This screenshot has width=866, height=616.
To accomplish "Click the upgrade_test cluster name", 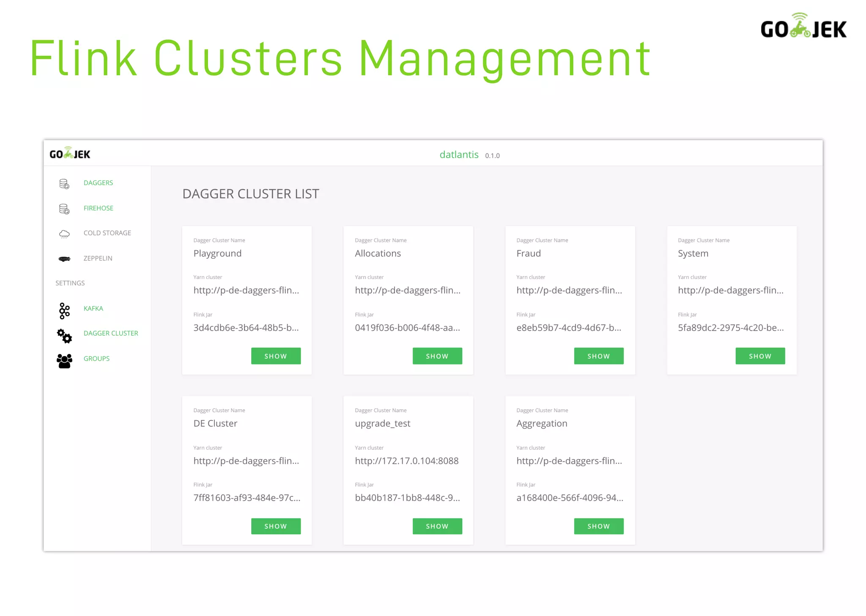I will point(383,424).
